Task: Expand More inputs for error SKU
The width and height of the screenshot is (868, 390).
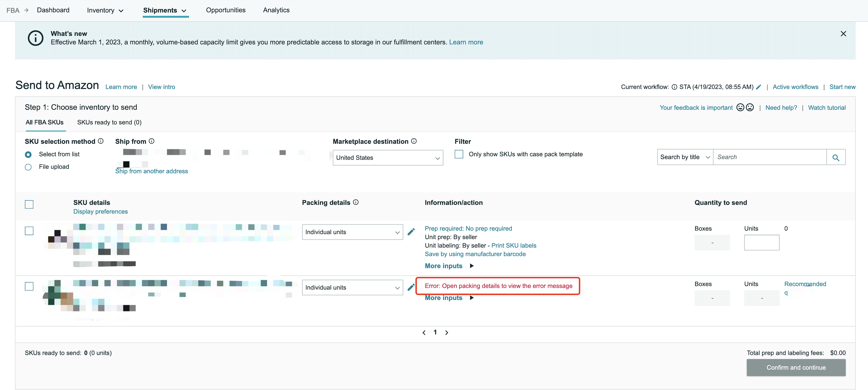Action: (449, 298)
